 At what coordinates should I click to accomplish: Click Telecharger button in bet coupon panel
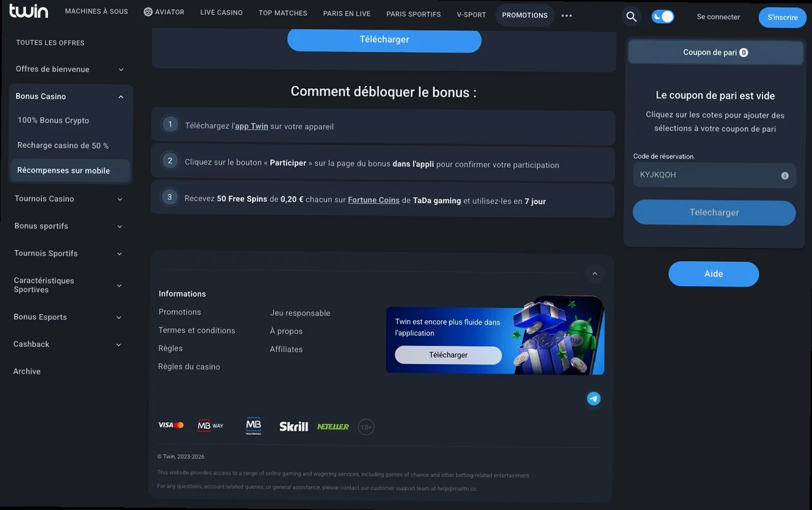(714, 212)
